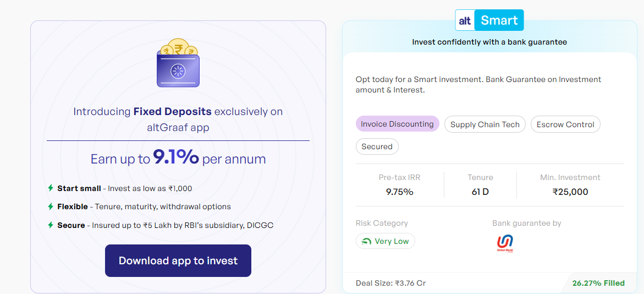Click the Pre-tax IRR 9.75% value
Image resolution: width=644 pixels, height=294 pixels.
point(400,192)
